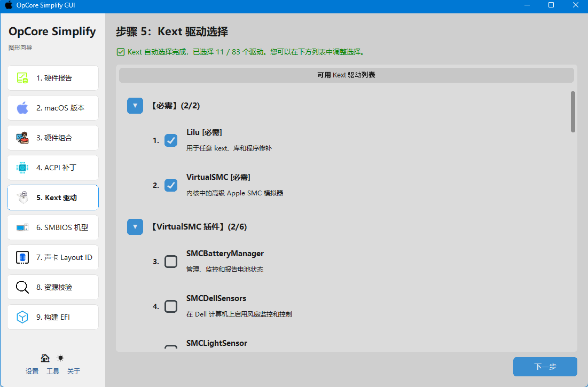Click '用于任意 kext、库和程序修补' description
Screen dimensions: 588x387
tap(229, 148)
